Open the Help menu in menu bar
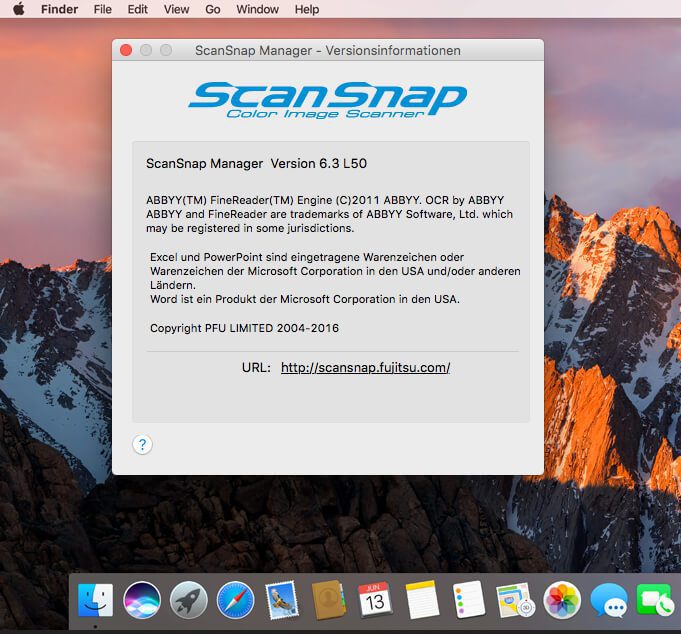 (307, 9)
